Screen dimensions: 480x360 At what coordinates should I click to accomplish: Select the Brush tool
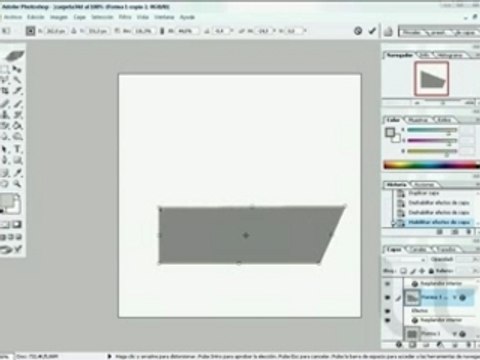(x=17, y=103)
